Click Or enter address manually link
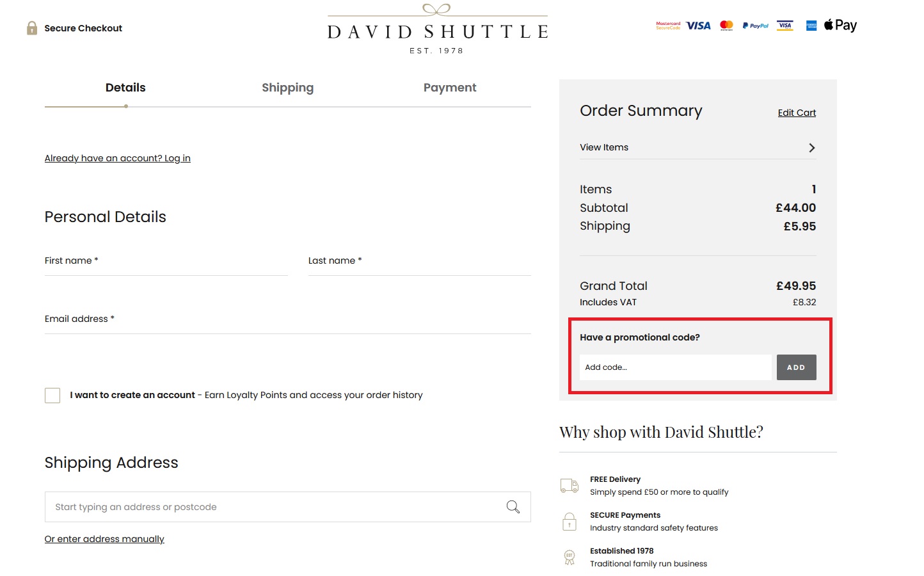This screenshot has height=576, width=924. click(104, 539)
